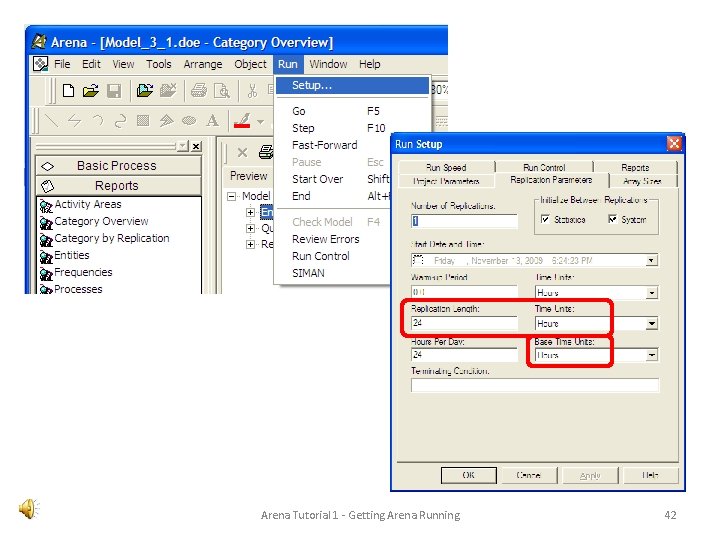Image resolution: width=720 pixels, height=540 pixels.
Task: Select the Line drawing tool
Action: (x=51, y=120)
